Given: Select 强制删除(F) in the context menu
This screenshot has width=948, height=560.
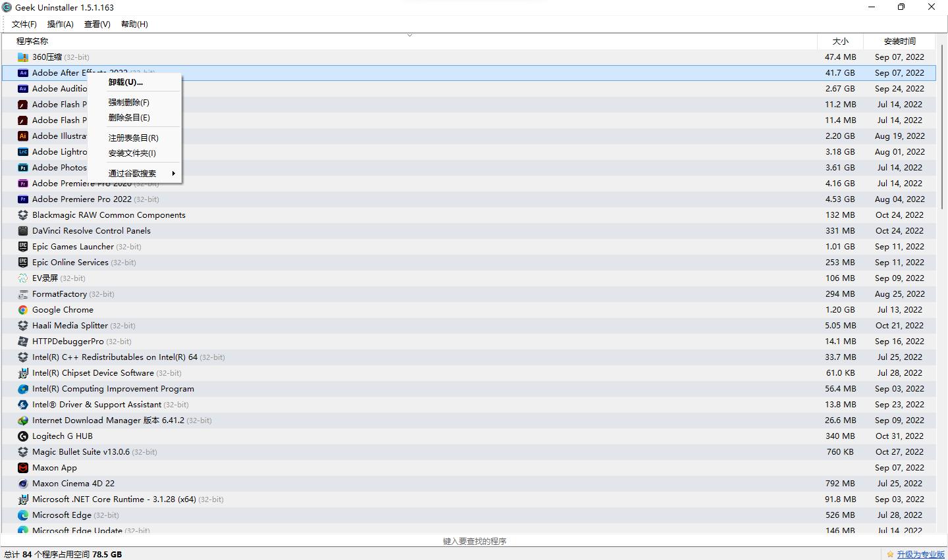Looking at the screenshot, I should point(134,103).
